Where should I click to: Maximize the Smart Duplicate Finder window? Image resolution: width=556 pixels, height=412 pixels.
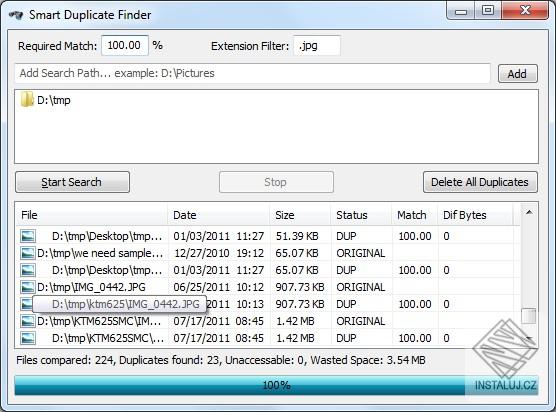pyautogui.click(x=488, y=11)
